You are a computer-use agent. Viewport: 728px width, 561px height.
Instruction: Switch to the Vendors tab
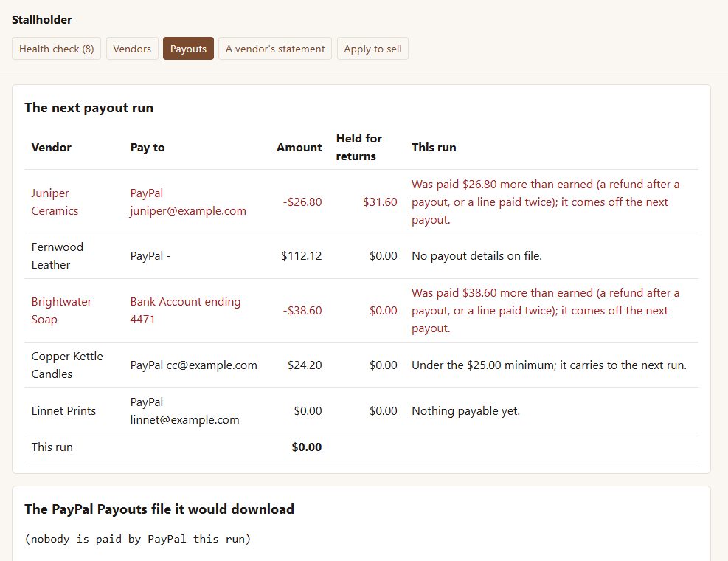132,49
